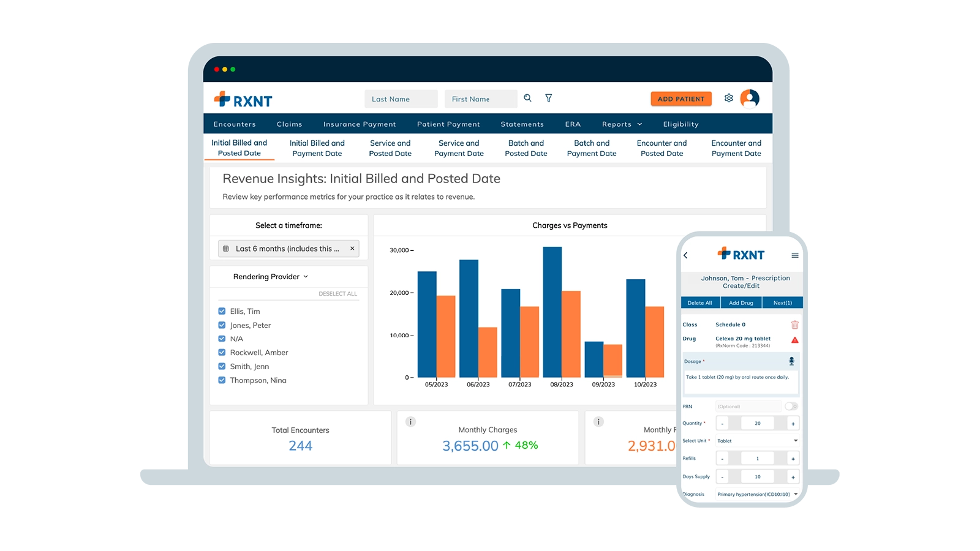
Task: Tap the back arrow in mobile app
Action: click(686, 255)
